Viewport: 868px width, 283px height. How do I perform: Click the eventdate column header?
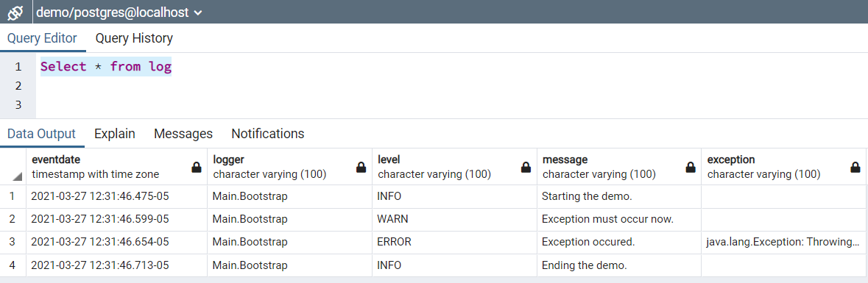click(x=117, y=167)
